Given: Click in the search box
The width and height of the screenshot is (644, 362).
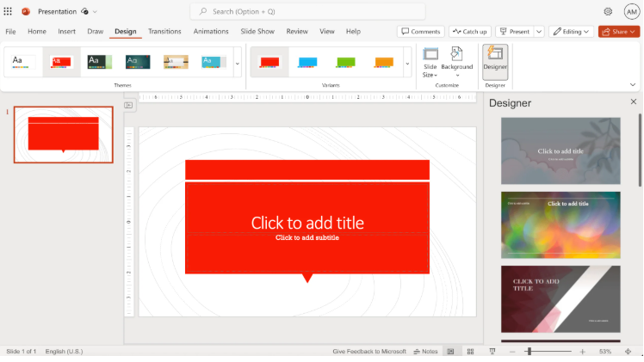Looking at the screenshot, I should 307,11.
